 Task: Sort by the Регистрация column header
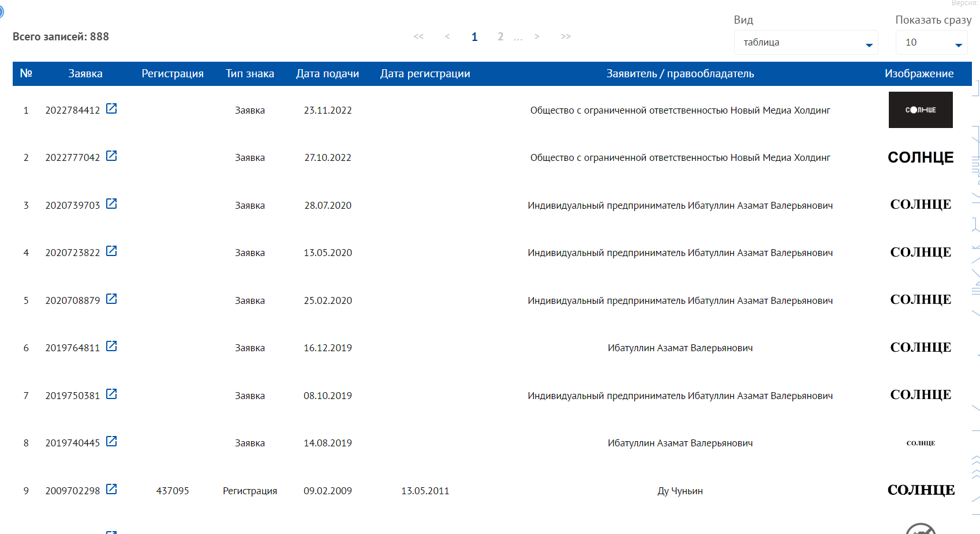click(173, 74)
